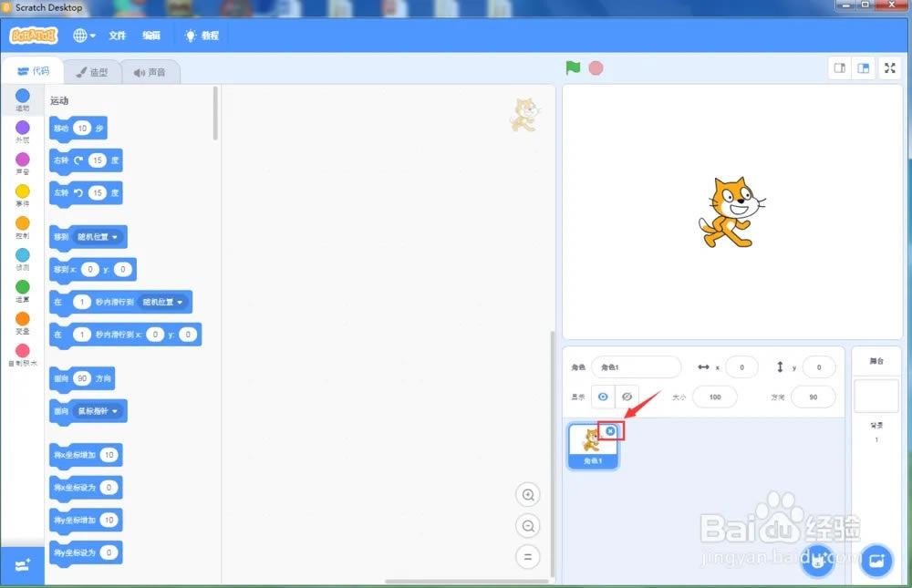The width and height of the screenshot is (912, 588).
Task: Switch to the 代码 (Code) tab
Action: 33,71
